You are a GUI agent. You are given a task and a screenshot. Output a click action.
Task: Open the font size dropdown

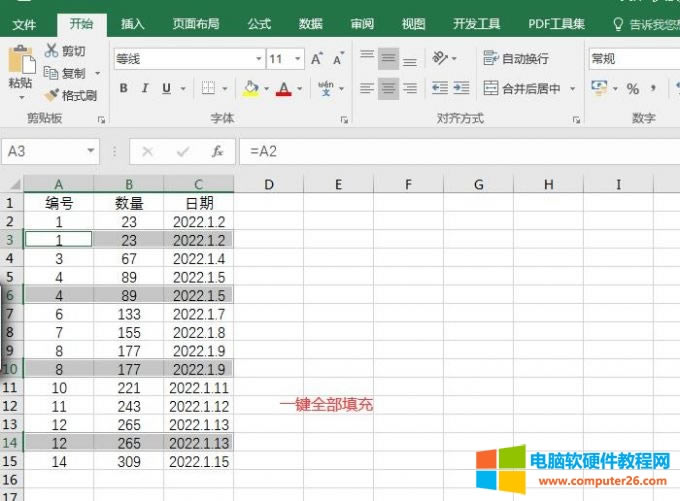[x=299, y=59]
